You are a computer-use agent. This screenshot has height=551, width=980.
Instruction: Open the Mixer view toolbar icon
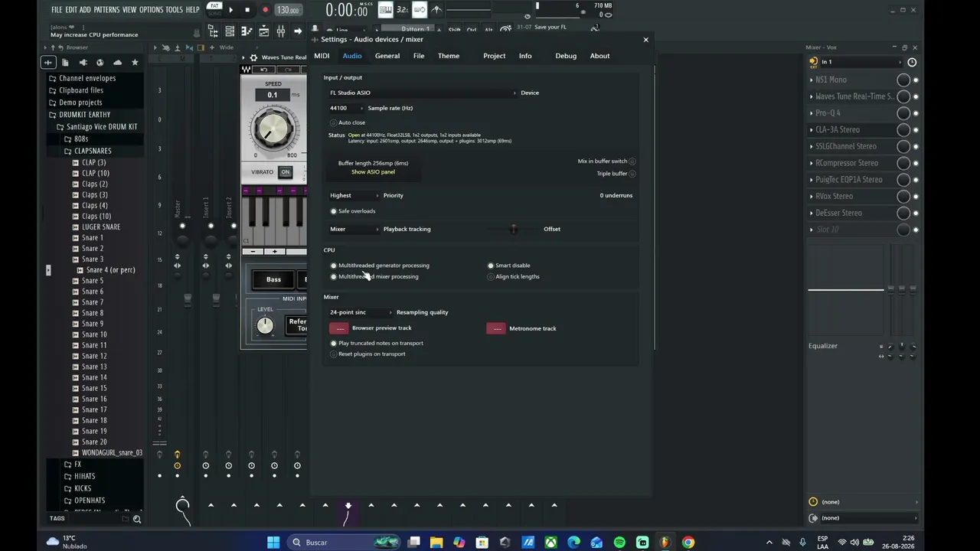tap(281, 31)
